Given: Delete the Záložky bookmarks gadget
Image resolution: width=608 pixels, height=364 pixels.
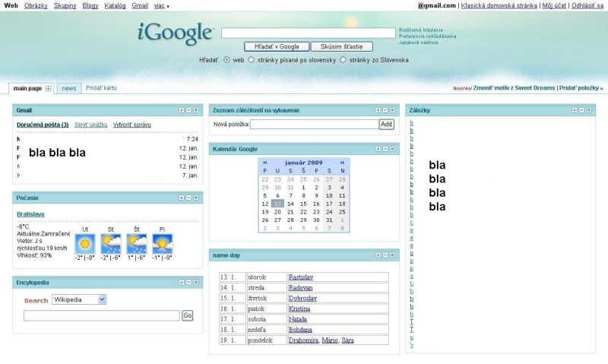Looking at the screenshot, I should (x=588, y=110).
